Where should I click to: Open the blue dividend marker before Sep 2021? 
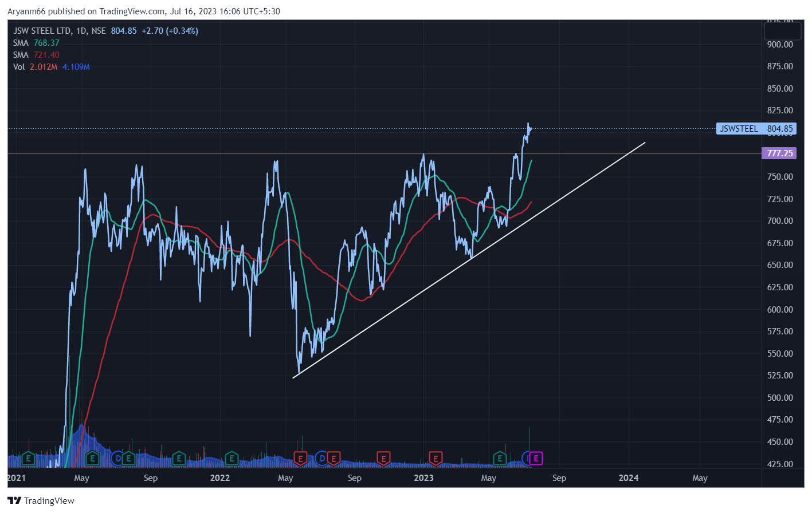118,459
